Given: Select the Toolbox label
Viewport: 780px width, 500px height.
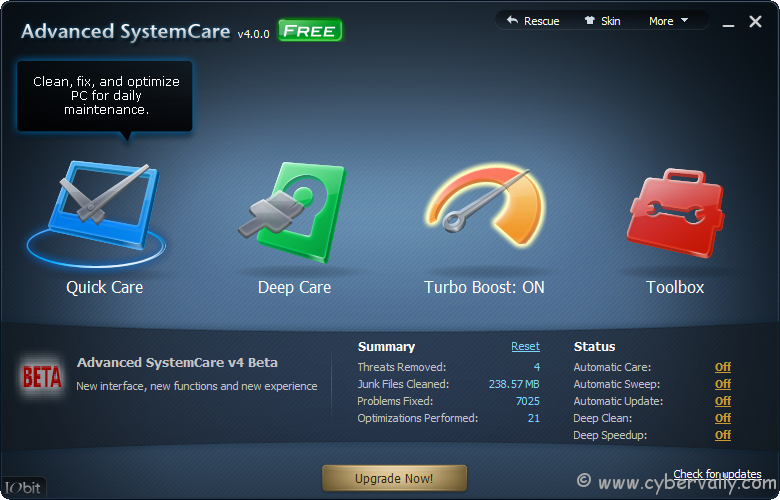Looking at the screenshot, I should coord(675,287).
